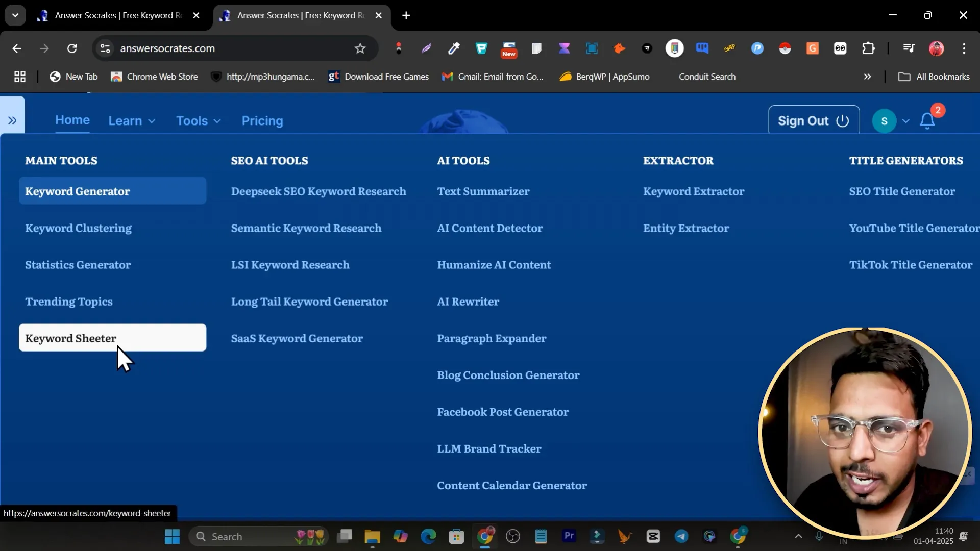Reload the page

[72, 48]
